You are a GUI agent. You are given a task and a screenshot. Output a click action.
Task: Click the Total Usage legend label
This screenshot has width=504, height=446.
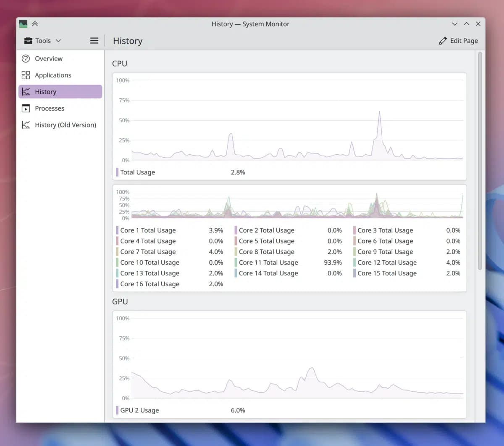[x=138, y=172]
